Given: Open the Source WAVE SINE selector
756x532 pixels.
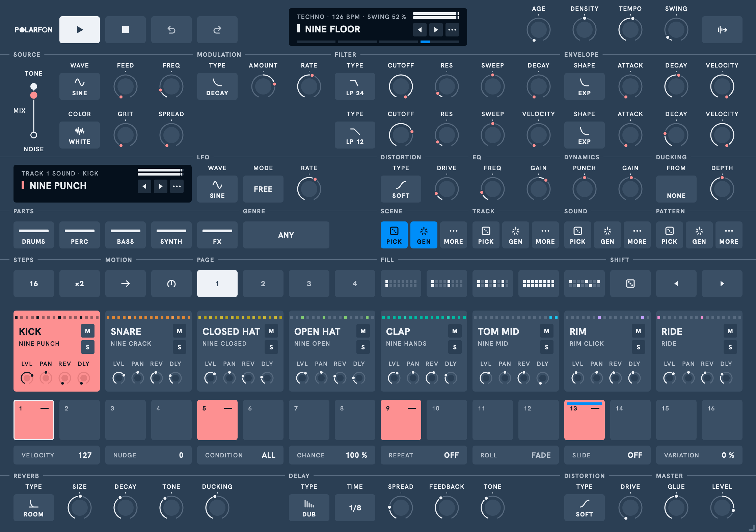Looking at the screenshot, I should [x=80, y=86].
